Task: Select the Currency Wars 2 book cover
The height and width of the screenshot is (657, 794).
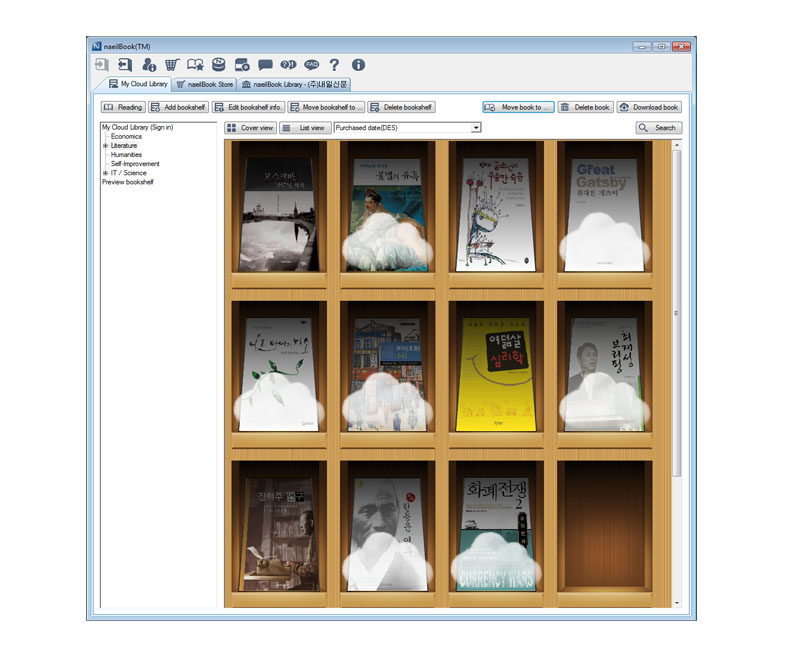Action: 496,534
